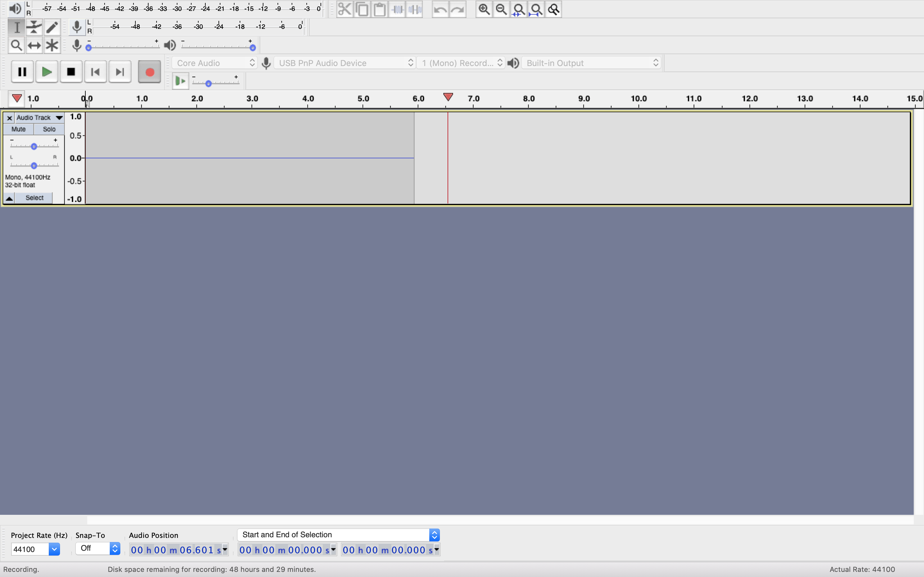The width and height of the screenshot is (924, 577).
Task: Zoom in on the timeline
Action: coord(484,9)
